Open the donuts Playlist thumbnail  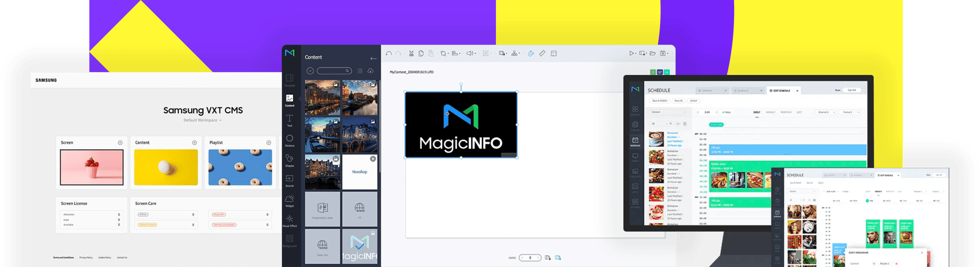240,167
